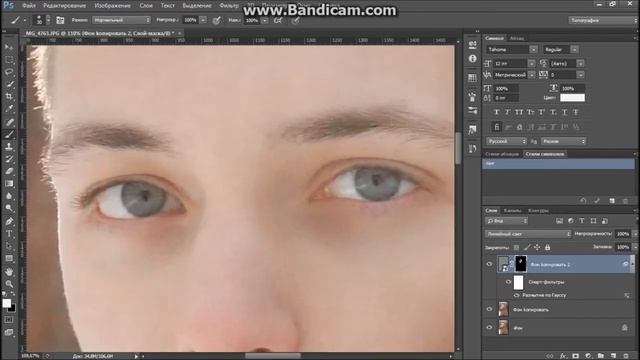Select the Rectangle shape tool
Screen dimensions: 640x360
9,259
